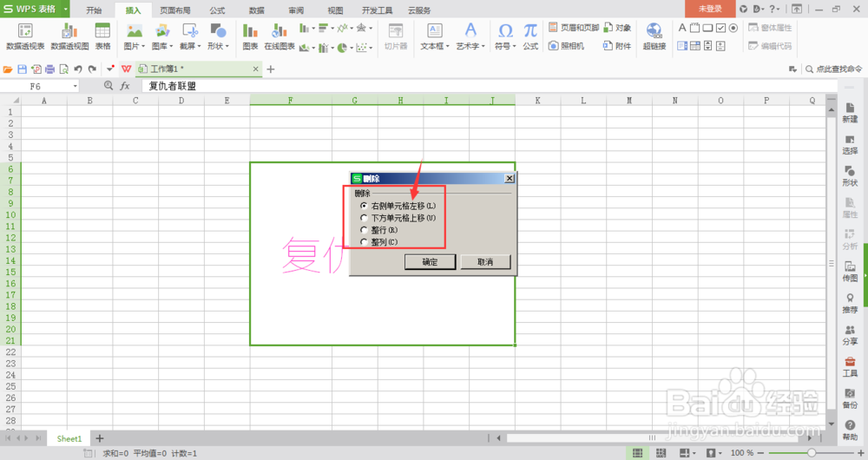Image resolution: width=868 pixels, height=460 pixels.
Task: Click the zoom in plus button
Action: pos(861,453)
